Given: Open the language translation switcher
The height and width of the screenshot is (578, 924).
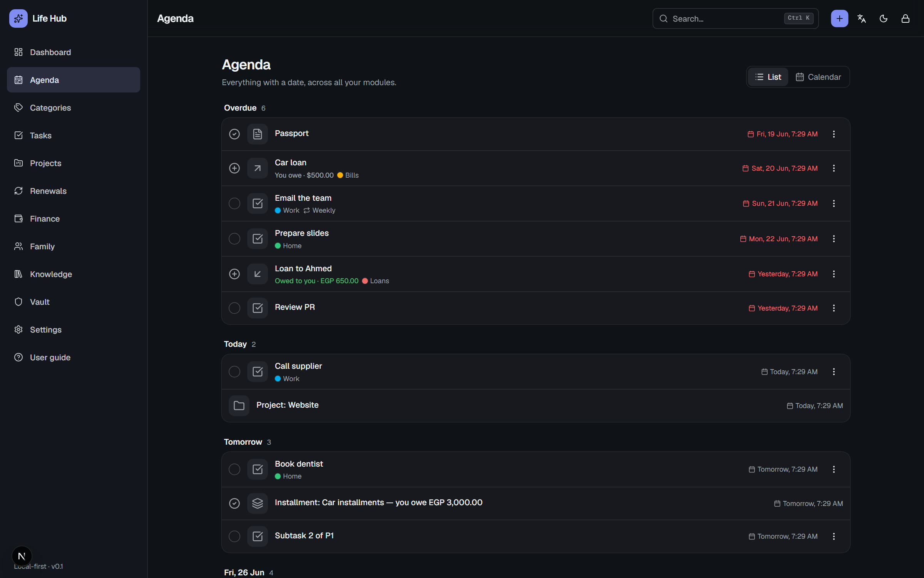Looking at the screenshot, I should pos(862,18).
